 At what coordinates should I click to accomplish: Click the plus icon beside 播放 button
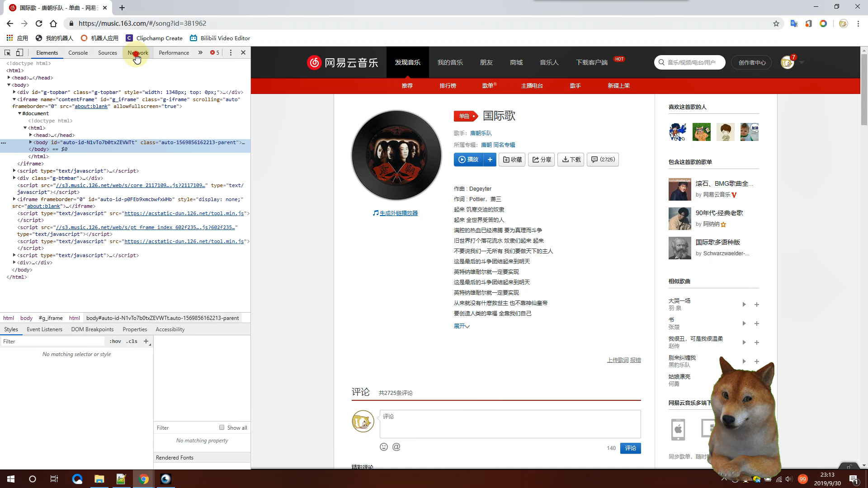490,160
